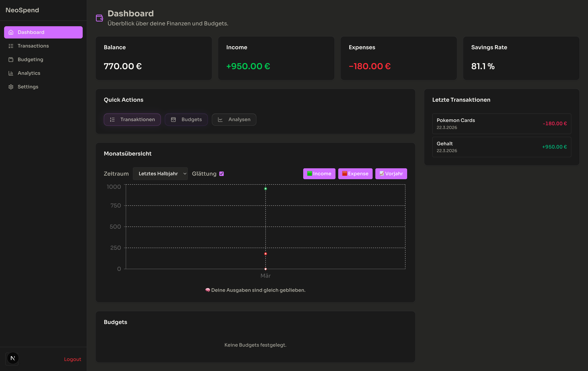
Task: Click 'Keine Budgets festgelegt.' text
Action: (x=255, y=345)
